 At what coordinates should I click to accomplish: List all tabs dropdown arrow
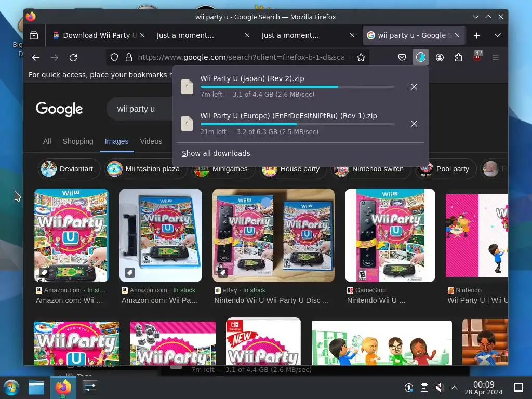(498, 35)
